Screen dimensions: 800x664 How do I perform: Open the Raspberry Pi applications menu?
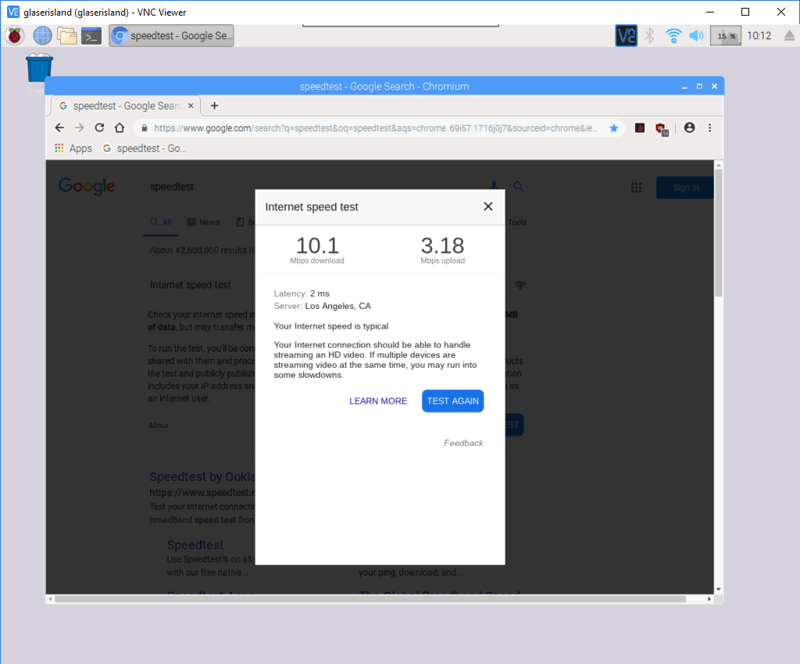click(x=14, y=35)
